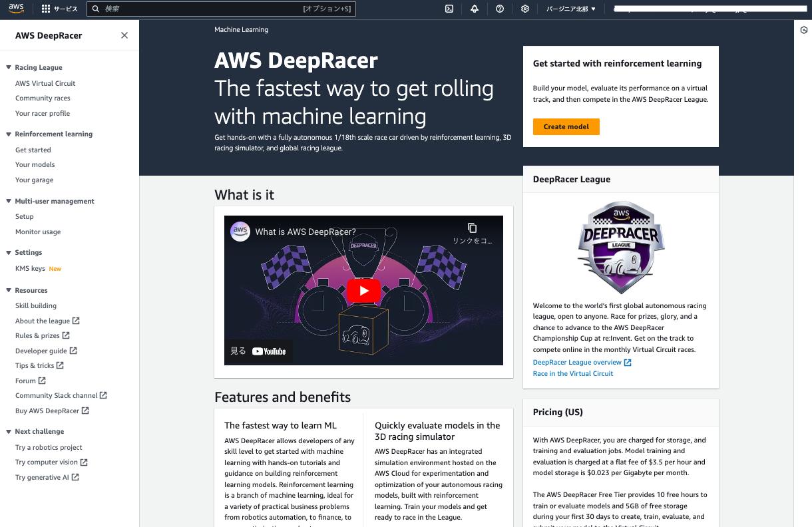
Task: Click the Features and benefits heading
Action: tap(282, 397)
